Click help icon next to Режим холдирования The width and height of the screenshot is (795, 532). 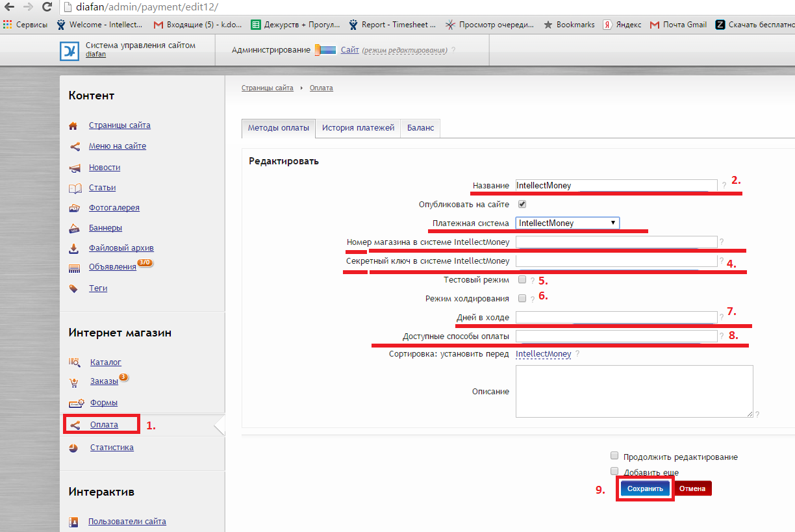tap(533, 299)
